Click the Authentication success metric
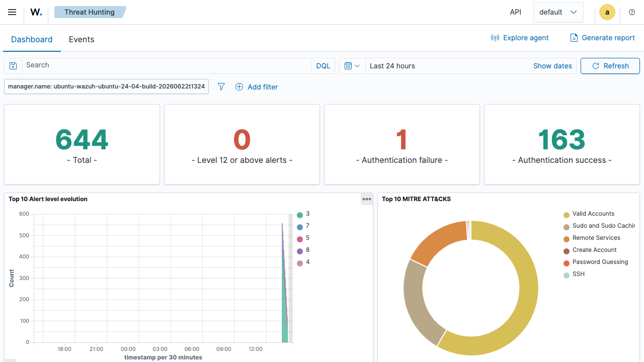 [x=561, y=144]
